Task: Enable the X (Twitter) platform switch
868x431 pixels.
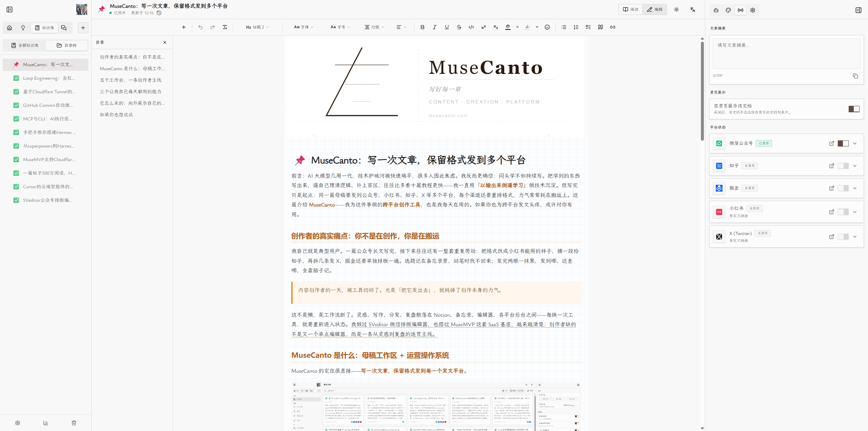Action: click(843, 237)
